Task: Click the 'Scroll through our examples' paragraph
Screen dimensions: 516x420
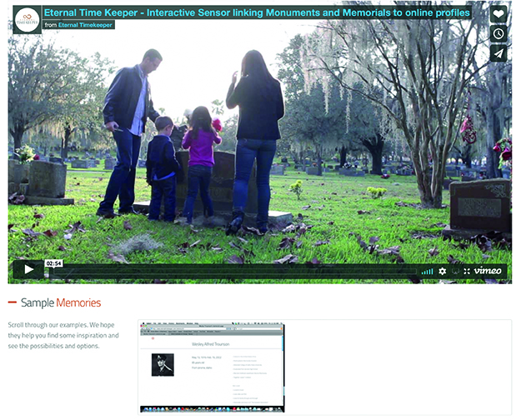Action: point(63,336)
